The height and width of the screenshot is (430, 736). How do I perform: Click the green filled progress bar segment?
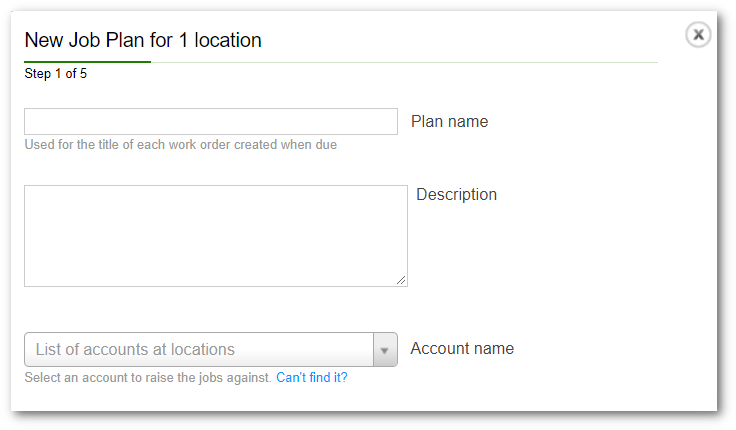[x=87, y=62]
